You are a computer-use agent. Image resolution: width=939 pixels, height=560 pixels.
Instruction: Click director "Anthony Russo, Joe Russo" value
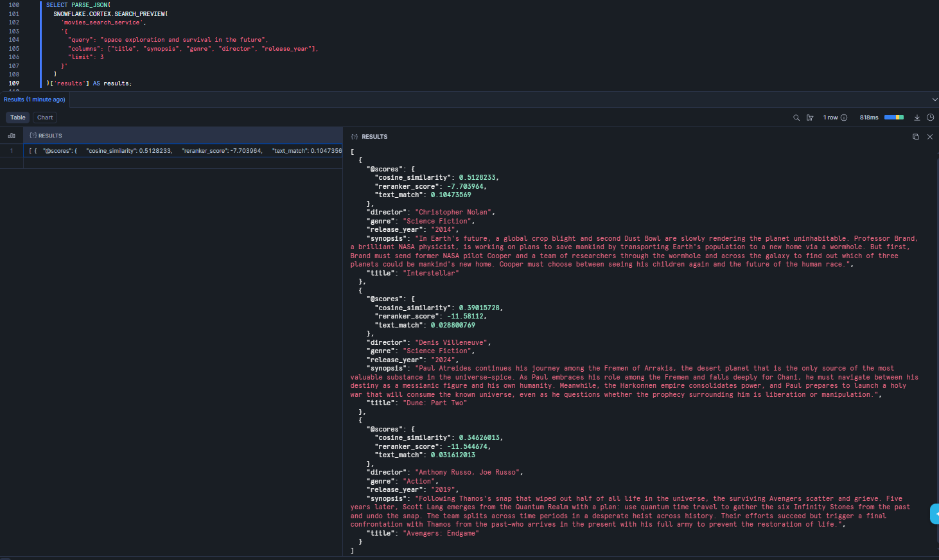(x=467, y=473)
